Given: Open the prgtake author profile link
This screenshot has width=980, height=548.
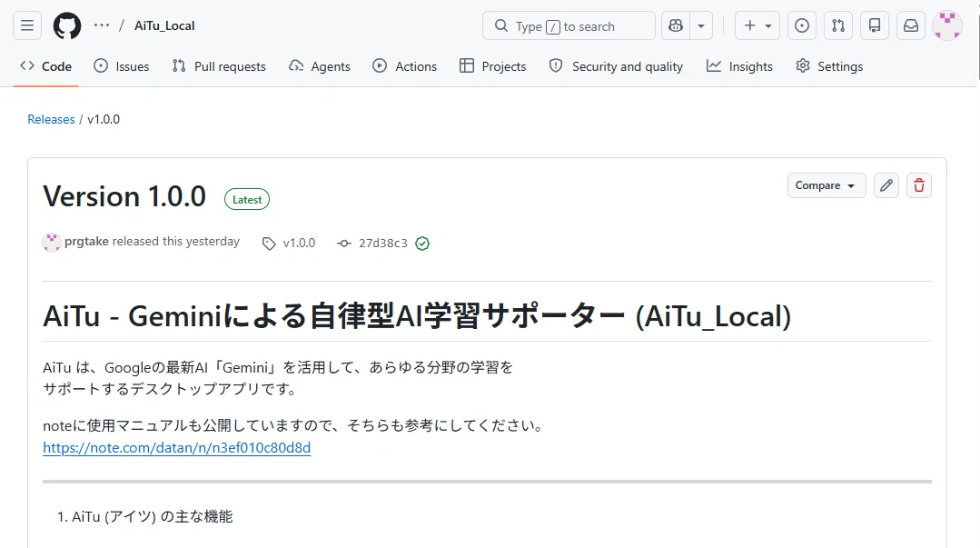Looking at the screenshot, I should point(86,242).
